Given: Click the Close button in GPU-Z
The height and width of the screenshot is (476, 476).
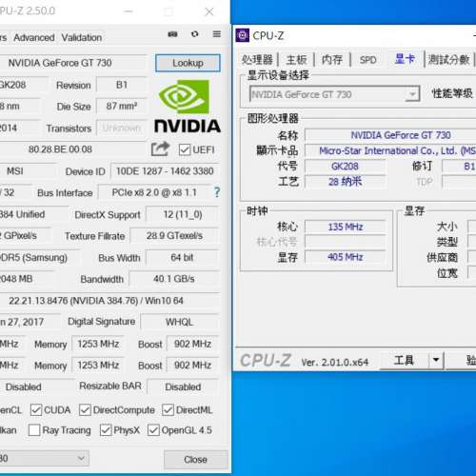Looking at the screenshot, I should click(195, 459).
